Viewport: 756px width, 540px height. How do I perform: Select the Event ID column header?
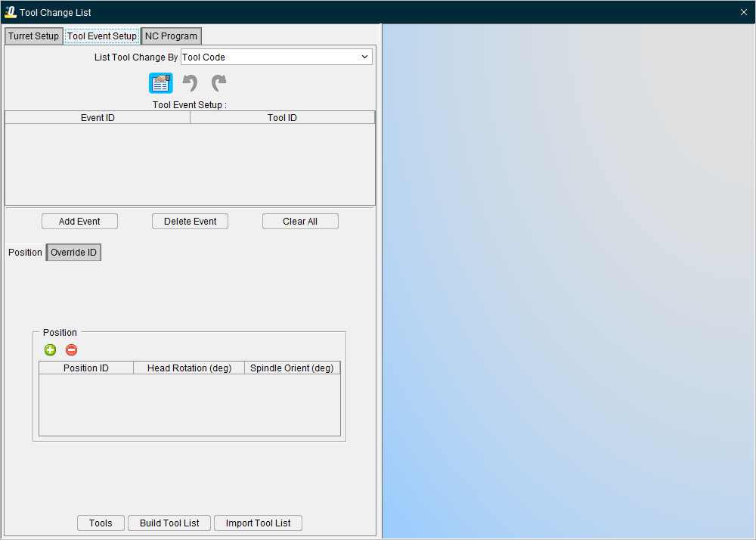coord(98,118)
